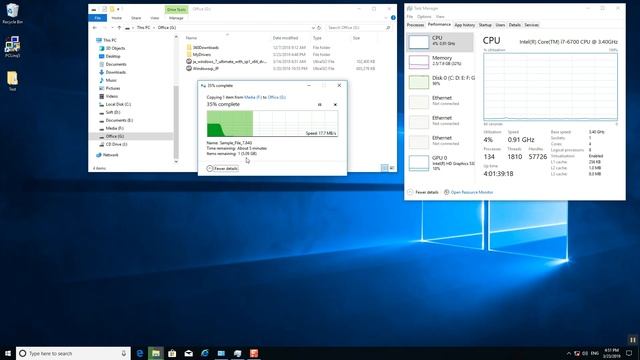Viewport: 640px width, 360px height.
Task: Refresh the Office (G:) folder view
Action: point(319,28)
